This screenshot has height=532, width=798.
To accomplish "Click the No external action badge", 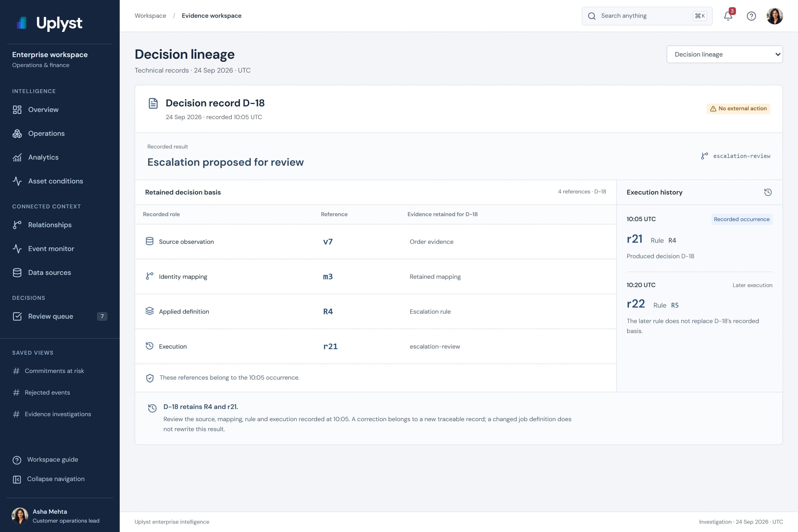I will click(x=738, y=109).
